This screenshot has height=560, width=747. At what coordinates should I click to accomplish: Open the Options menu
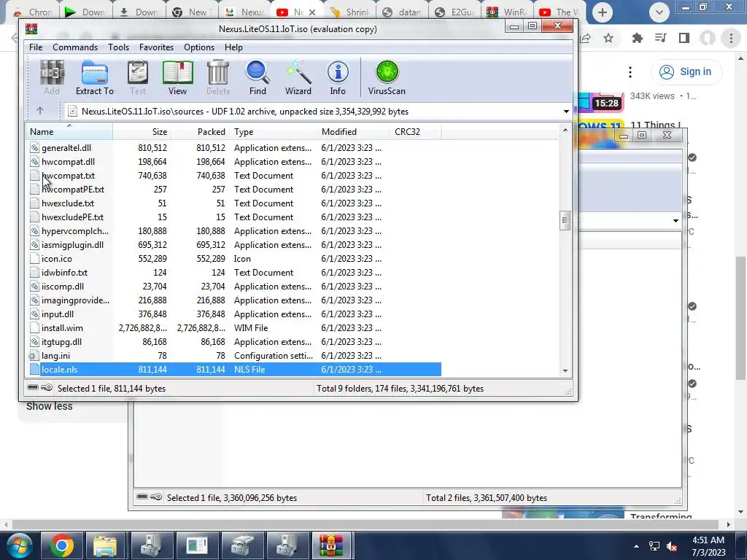(x=199, y=47)
